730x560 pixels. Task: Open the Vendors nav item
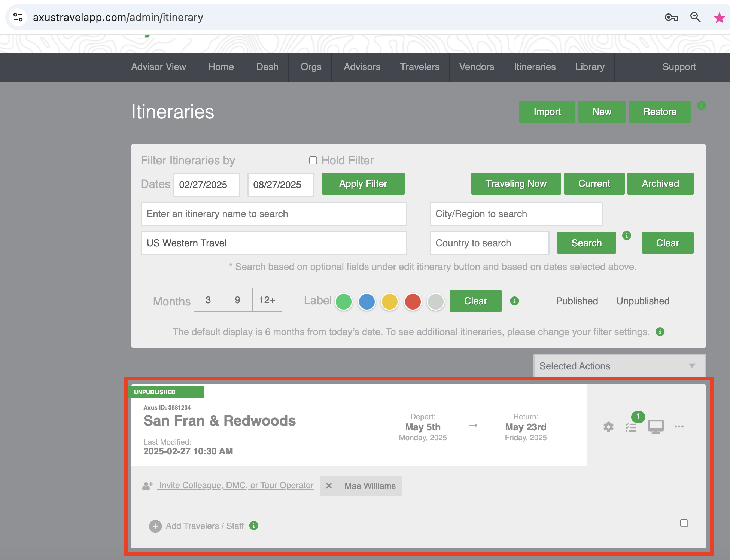[x=477, y=67]
